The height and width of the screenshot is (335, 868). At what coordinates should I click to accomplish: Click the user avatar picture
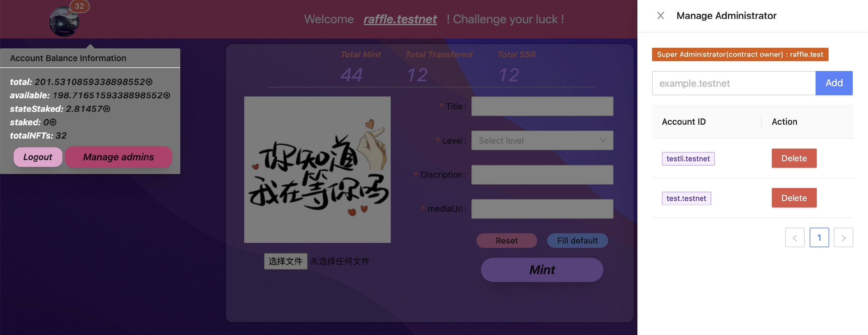(x=64, y=21)
